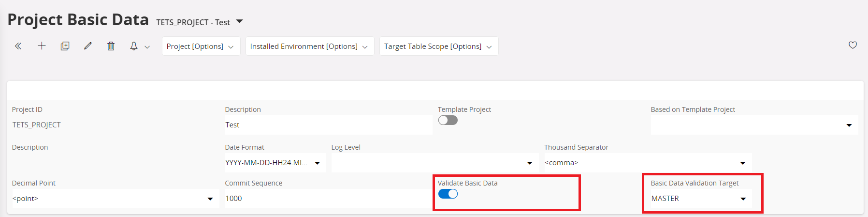Open the Installed Environment [Options] menu

309,46
